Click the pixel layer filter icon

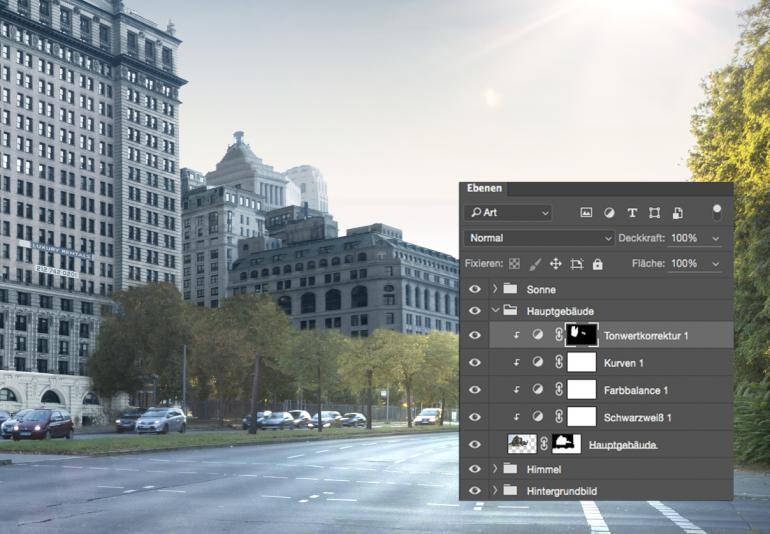[x=586, y=213]
